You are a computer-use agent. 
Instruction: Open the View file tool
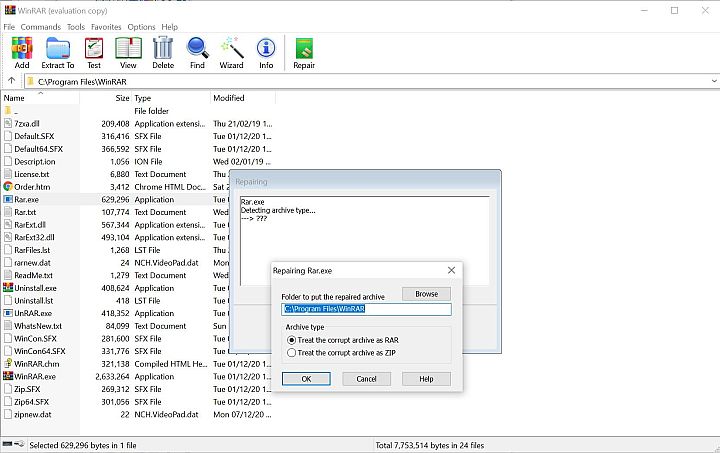click(x=128, y=53)
